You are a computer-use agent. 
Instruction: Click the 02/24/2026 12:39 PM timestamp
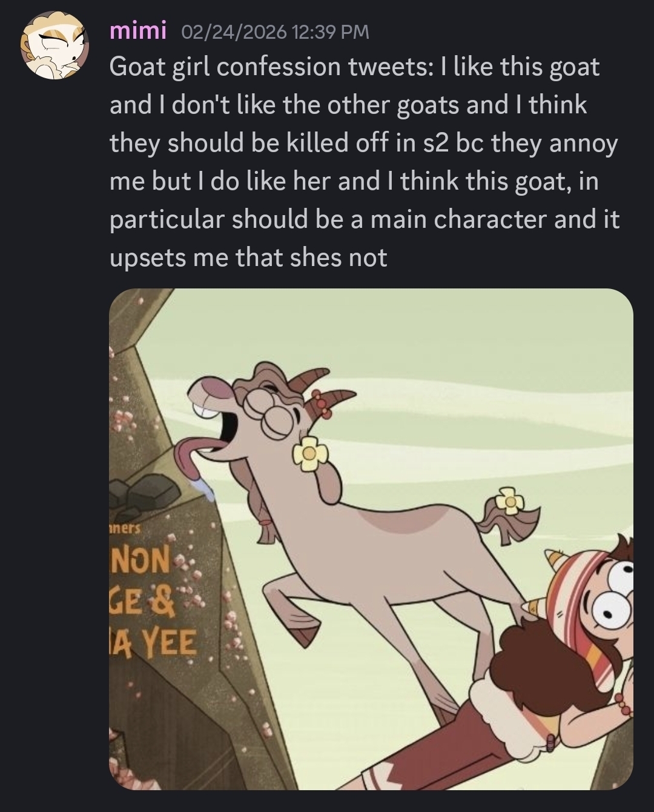coord(276,32)
